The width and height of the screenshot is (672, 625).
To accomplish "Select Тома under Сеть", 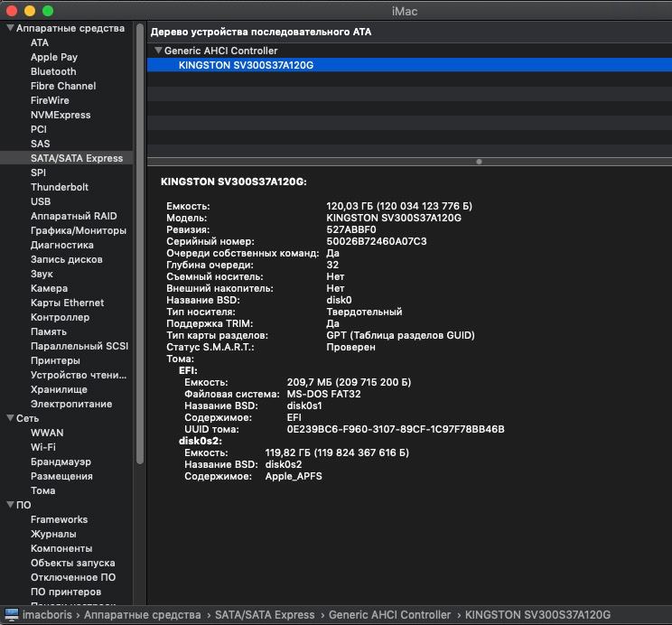I will (42, 490).
